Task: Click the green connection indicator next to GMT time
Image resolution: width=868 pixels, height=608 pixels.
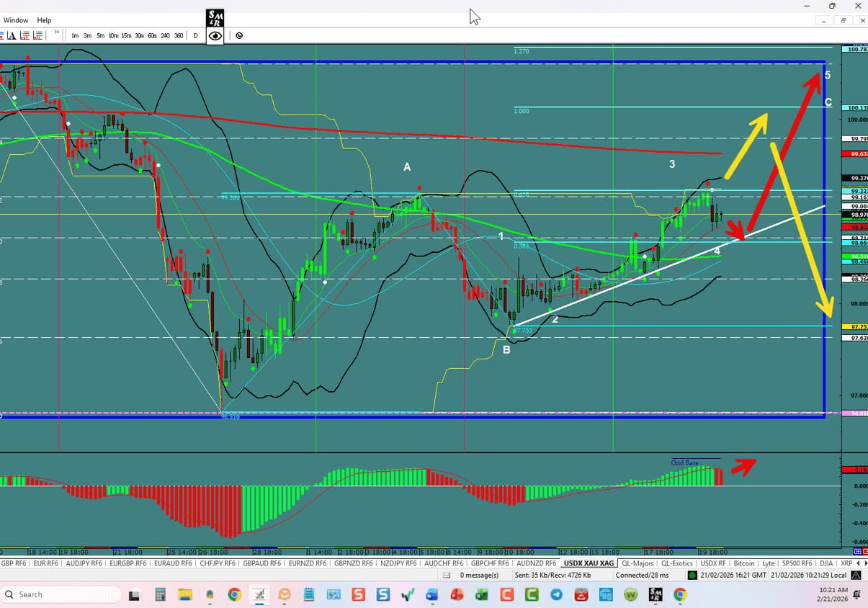Action: 691,575
